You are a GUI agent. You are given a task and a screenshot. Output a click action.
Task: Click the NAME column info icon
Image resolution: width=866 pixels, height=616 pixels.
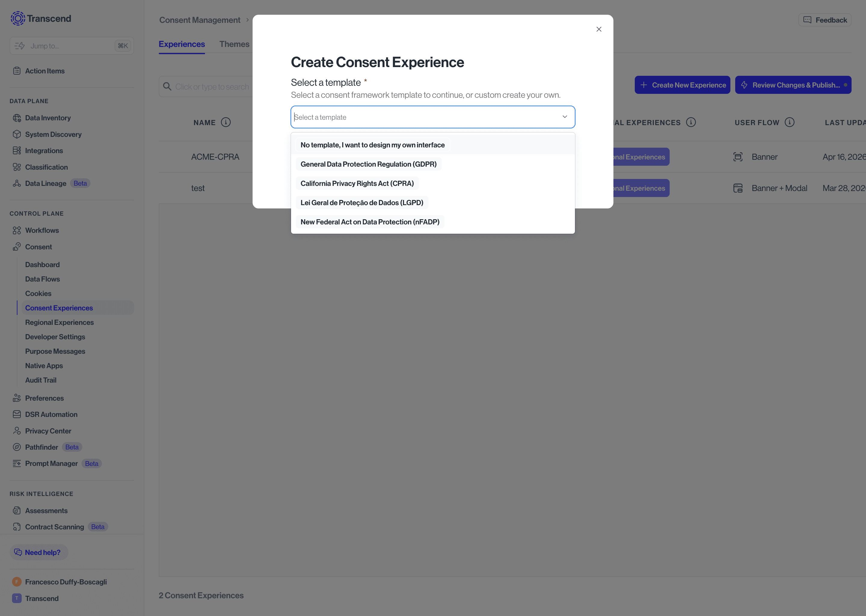pyautogui.click(x=226, y=122)
